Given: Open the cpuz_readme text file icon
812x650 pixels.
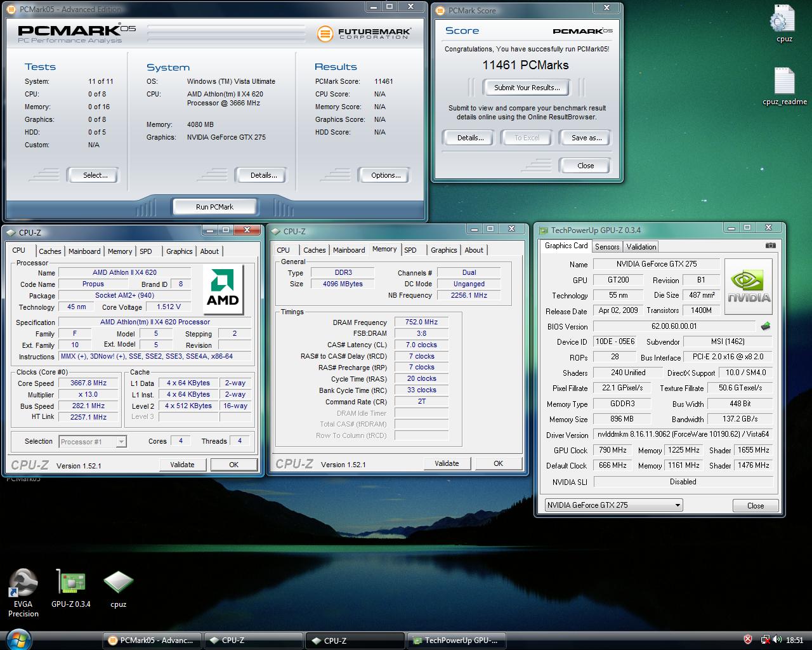Looking at the screenshot, I should click(x=785, y=86).
